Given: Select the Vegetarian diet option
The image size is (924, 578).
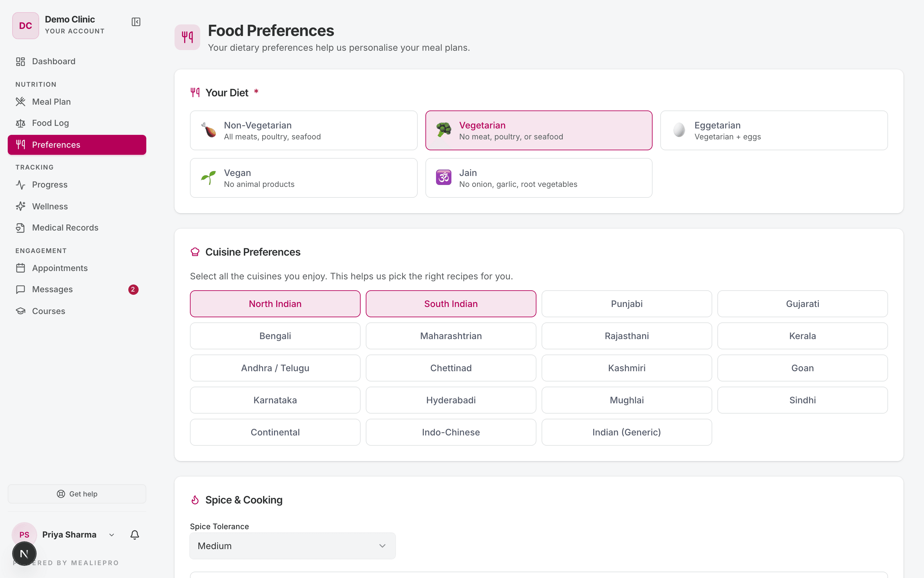Looking at the screenshot, I should [539, 130].
